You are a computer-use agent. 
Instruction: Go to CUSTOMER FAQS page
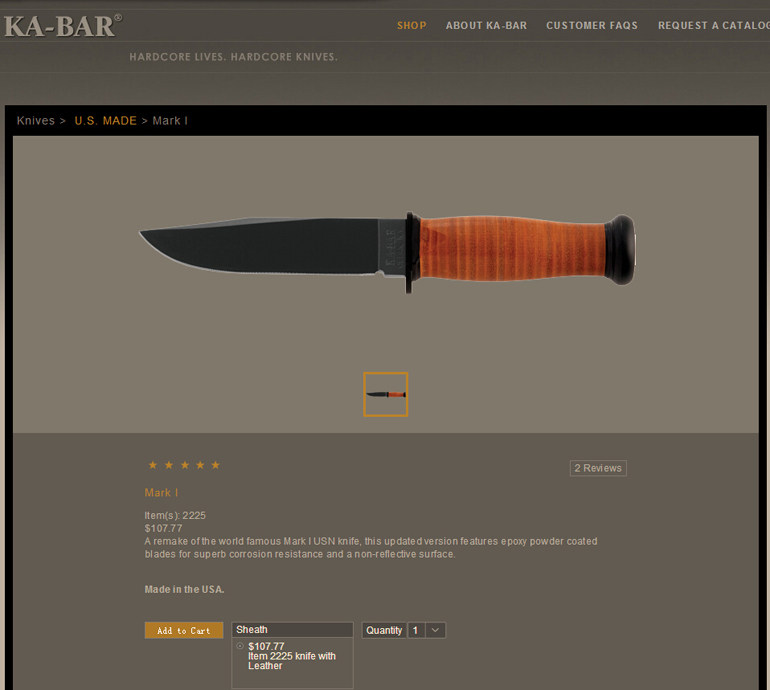(592, 26)
